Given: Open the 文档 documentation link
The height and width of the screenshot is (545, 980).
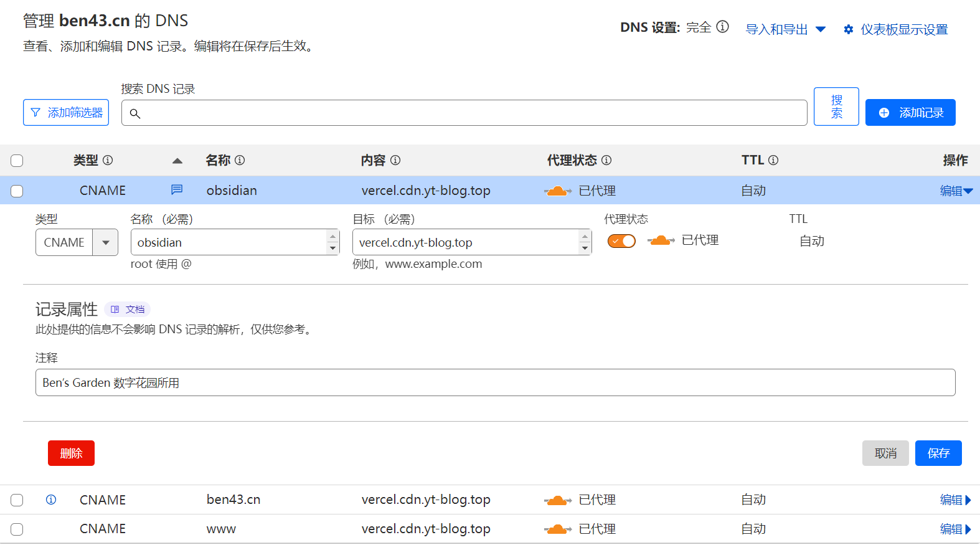Looking at the screenshot, I should click(x=128, y=310).
